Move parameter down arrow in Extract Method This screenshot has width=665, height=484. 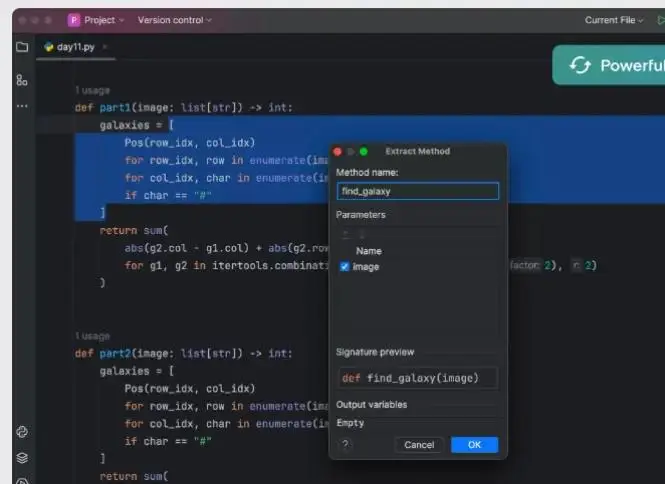362,234
